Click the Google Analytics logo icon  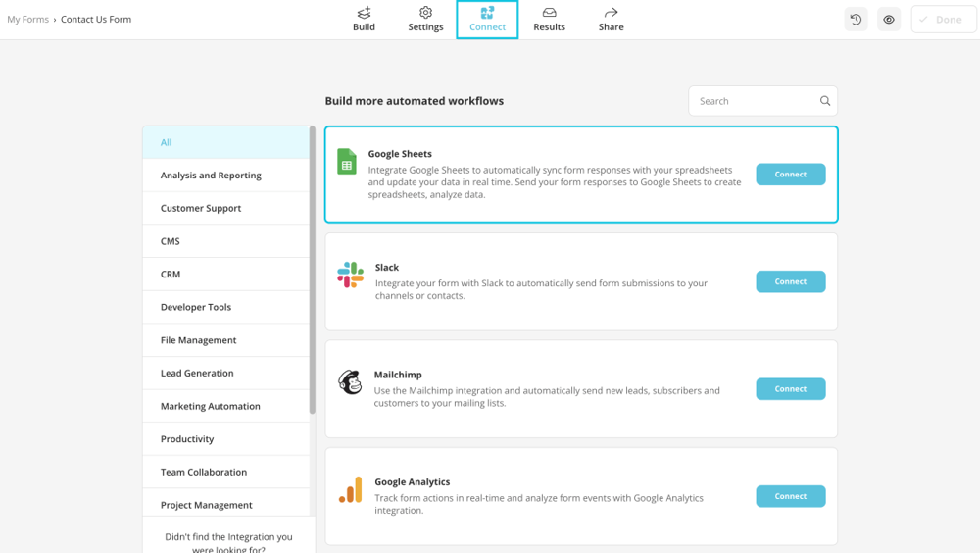(350, 489)
